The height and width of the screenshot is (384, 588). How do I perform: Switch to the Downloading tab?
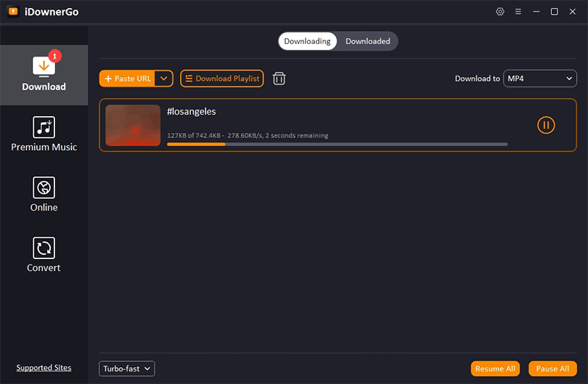coord(307,41)
